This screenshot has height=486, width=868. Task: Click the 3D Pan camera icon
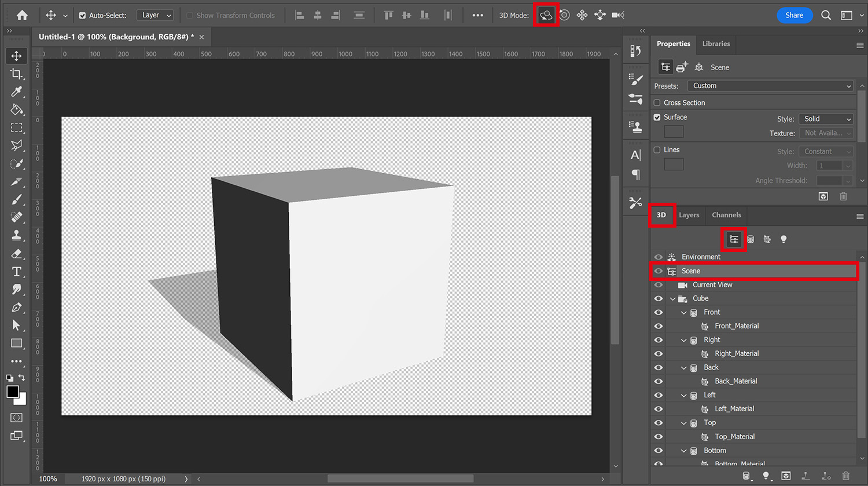(582, 15)
